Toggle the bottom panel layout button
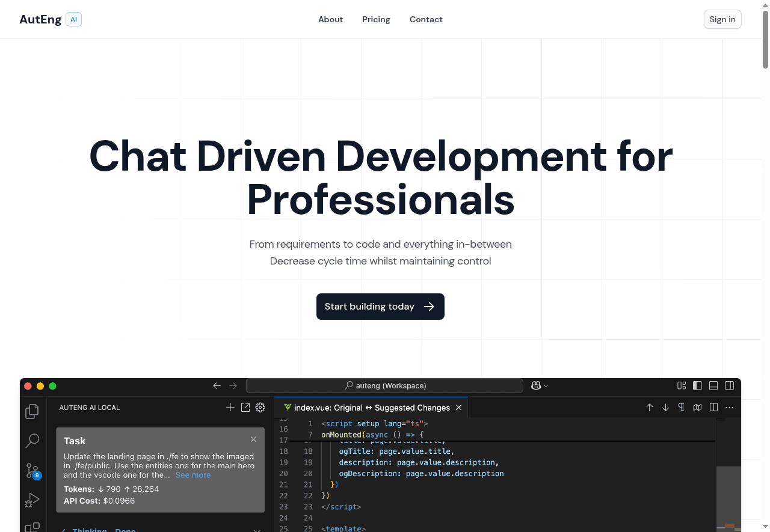The width and height of the screenshot is (770, 532). 713,386
